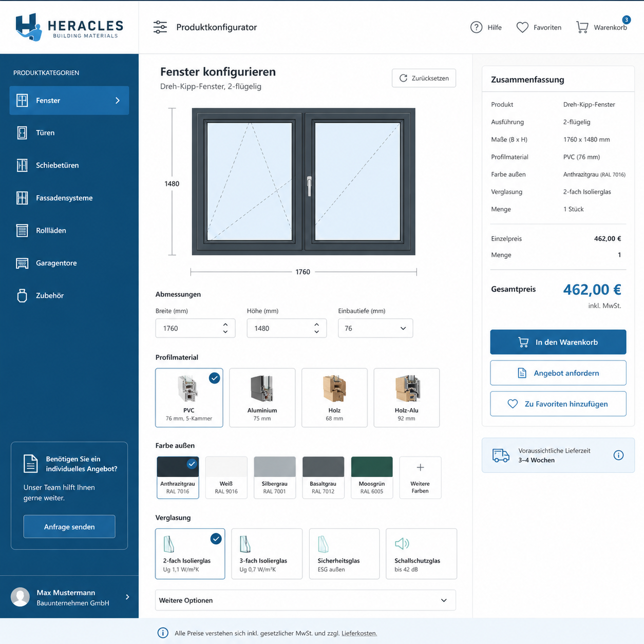Open the Lieferkosten link

(359, 633)
